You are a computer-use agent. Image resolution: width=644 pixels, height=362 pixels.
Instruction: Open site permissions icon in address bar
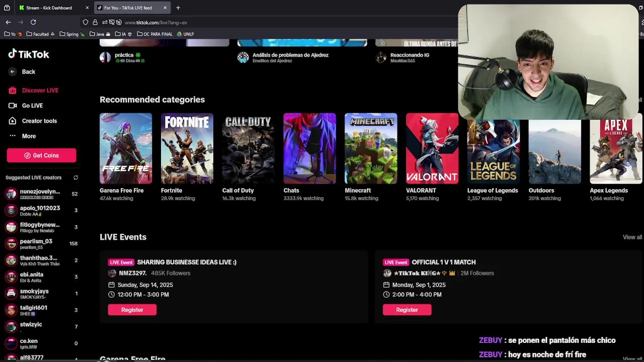(105, 22)
